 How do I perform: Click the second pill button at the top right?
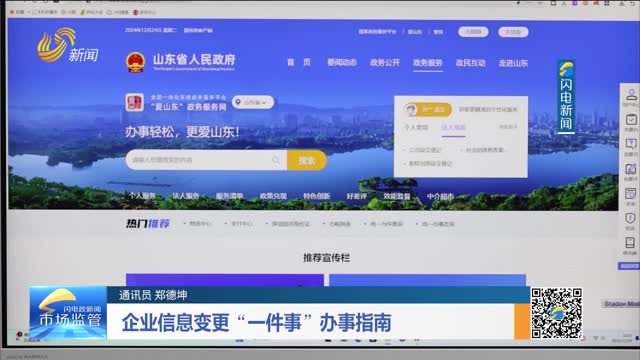click(513, 32)
